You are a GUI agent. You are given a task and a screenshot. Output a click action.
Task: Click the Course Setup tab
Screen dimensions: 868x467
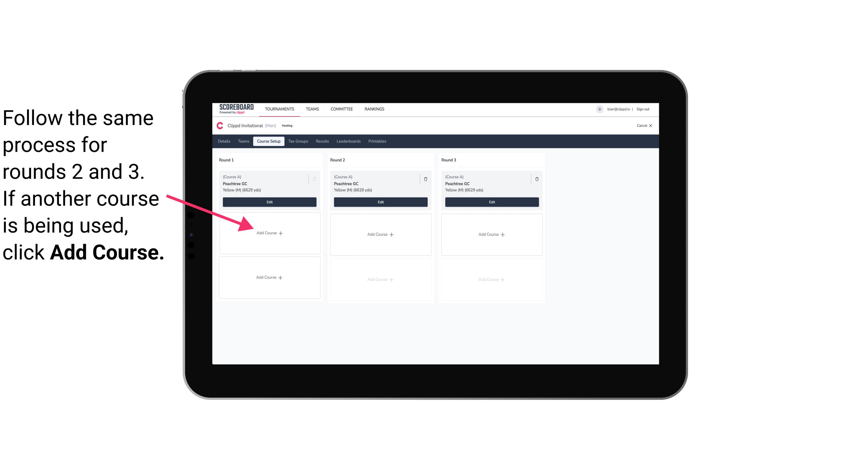(x=268, y=141)
